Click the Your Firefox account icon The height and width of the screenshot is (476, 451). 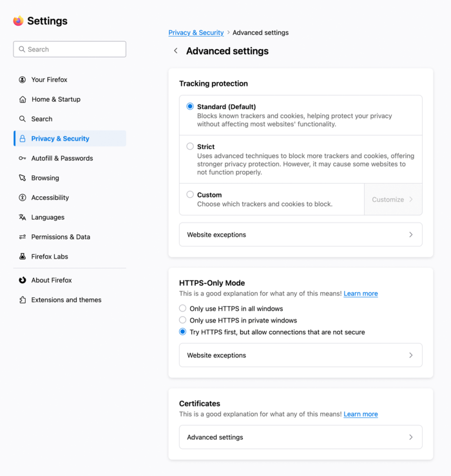pos(23,80)
